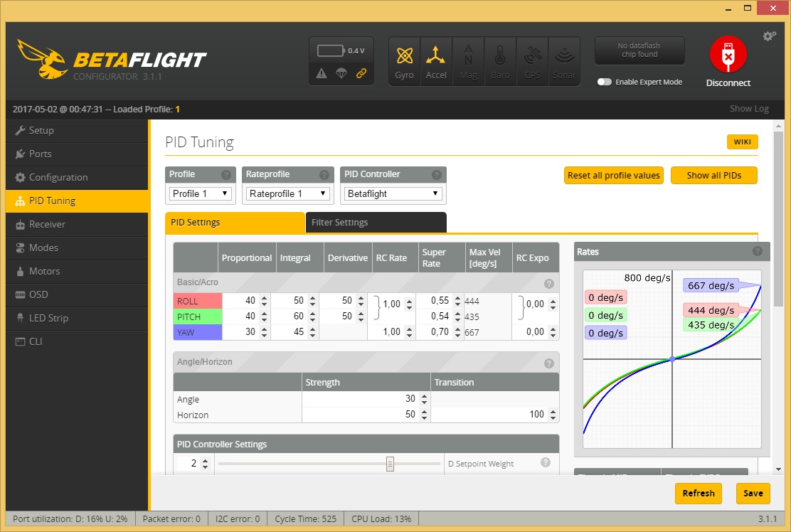791x532 pixels.
Task: Click the link status chain icon
Action: point(361,74)
